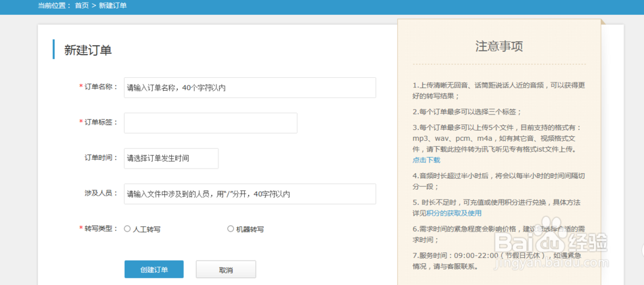Focus the 涉及人员 input field
The height and width of the screenshot is (285, 644).
pos(250,194)
